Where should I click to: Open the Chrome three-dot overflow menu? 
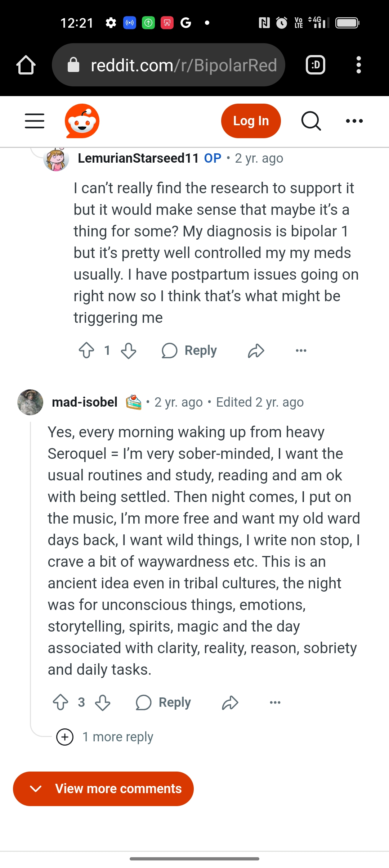click(358, 65)
